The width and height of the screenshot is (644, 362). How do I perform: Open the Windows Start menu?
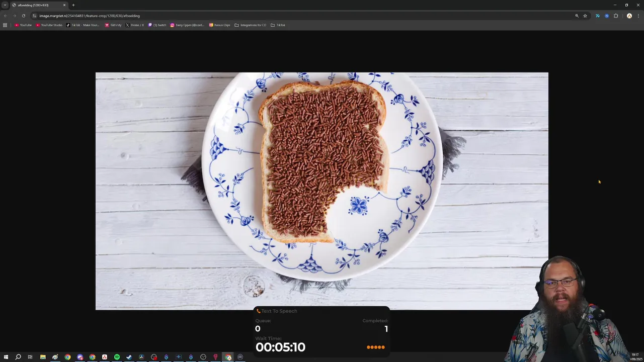tap(6, 357)
